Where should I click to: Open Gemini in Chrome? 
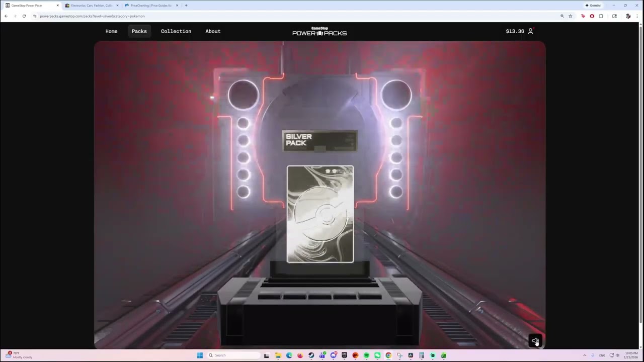tap(593, 6)
